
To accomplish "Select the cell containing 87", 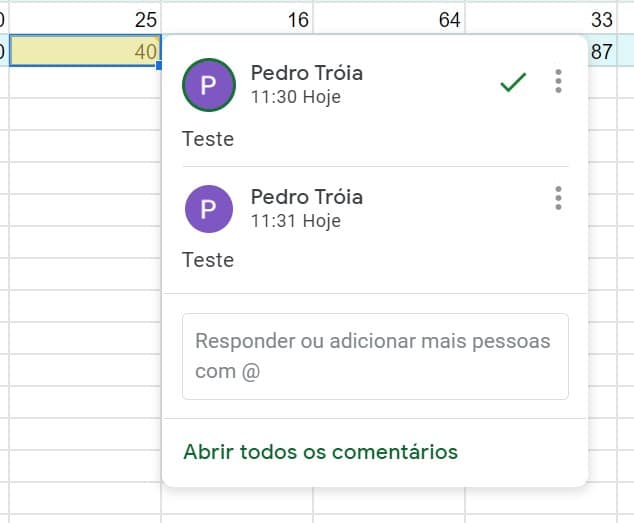I will [x=602, y=51].
